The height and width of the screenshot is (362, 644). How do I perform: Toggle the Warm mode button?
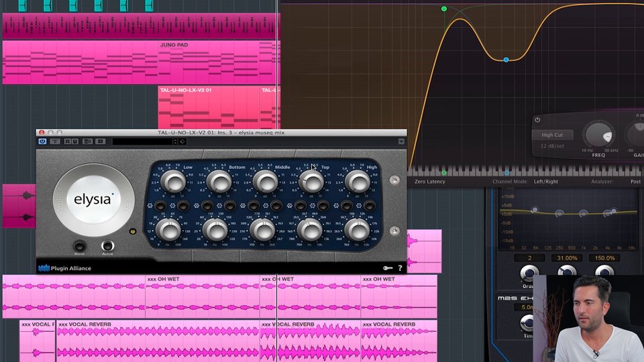pos(79,245)
